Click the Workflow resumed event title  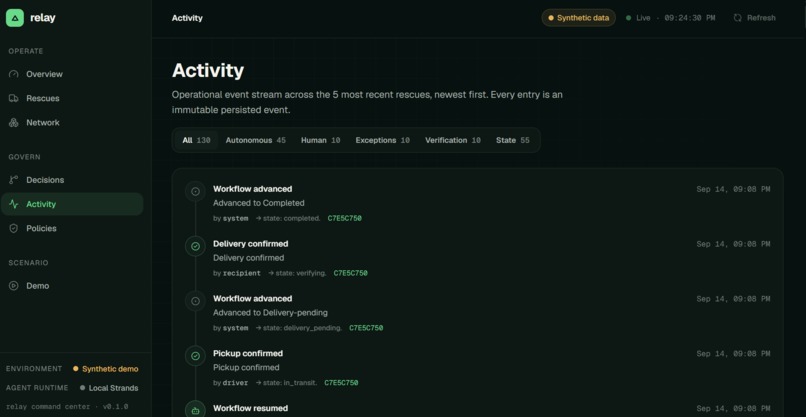[x=251, y=408]
